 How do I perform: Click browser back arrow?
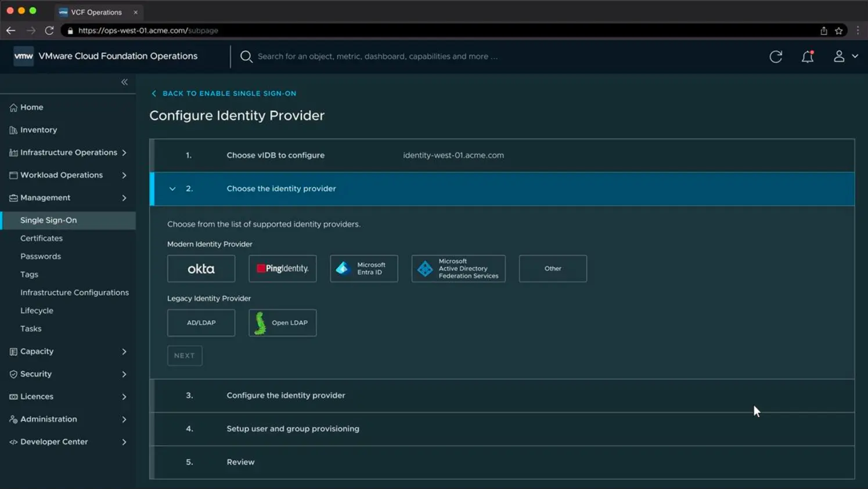coord(11,31)
